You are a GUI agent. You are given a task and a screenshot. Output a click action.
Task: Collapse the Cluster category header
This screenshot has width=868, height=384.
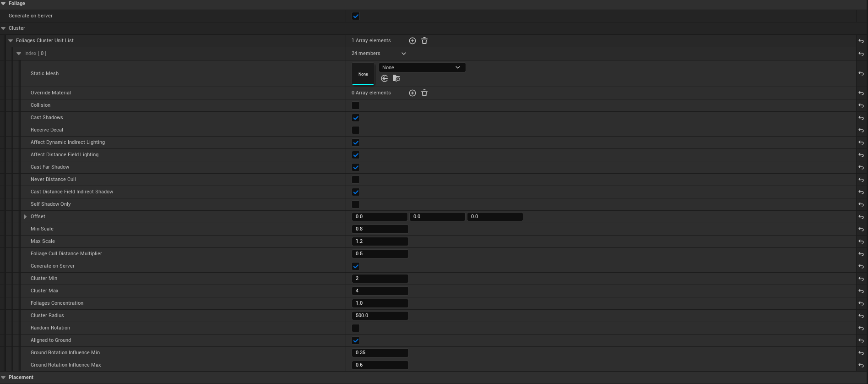pos(4,28)
